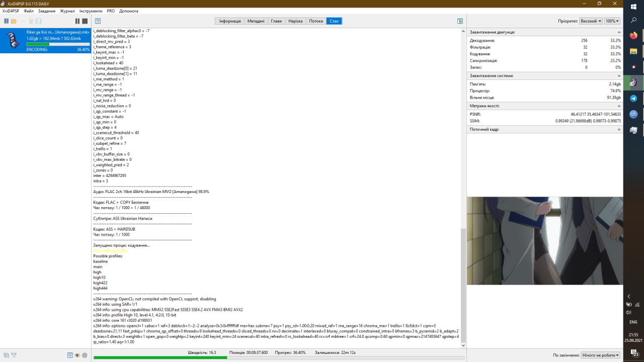
Task: Click the taskbar search magnifier
Action: (x=633, y=21)
